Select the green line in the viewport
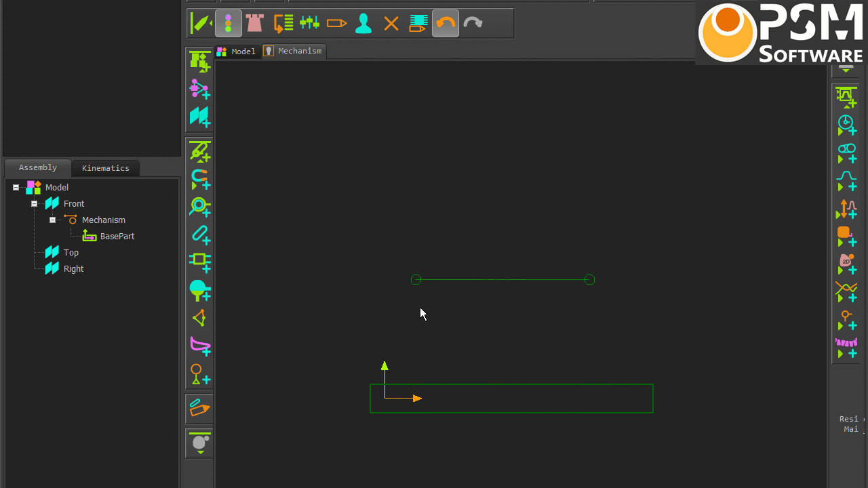This screenshot has height=488, width=868. point(502,280)
